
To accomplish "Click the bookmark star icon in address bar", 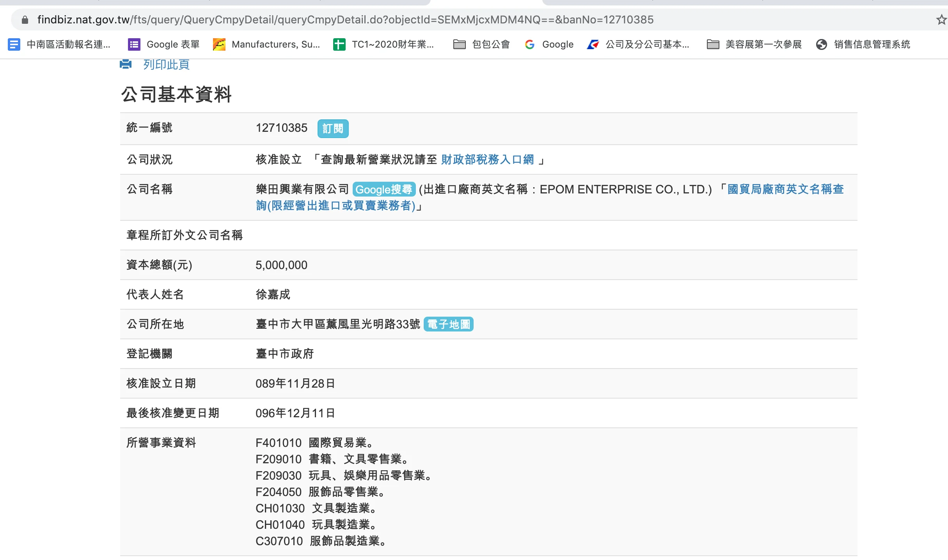I will click(941, 19).
